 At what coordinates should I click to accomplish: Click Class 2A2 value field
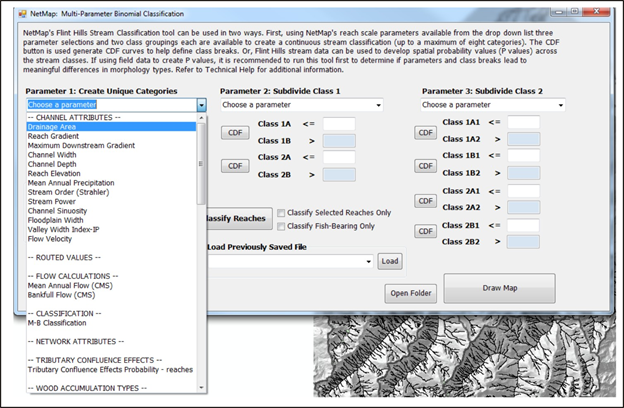pyautogui.click(x=524, y=207)
